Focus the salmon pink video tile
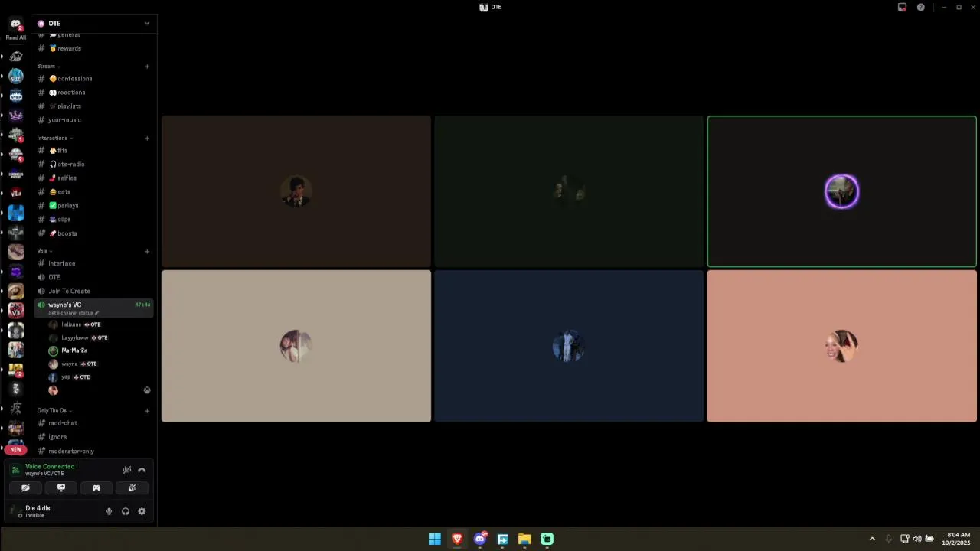The image size is (980, 551). click(841, 346)
